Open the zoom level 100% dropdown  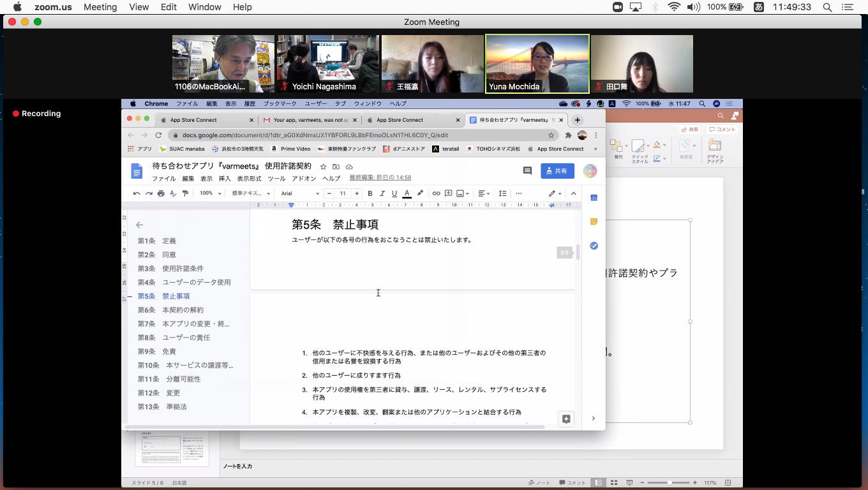[x=210, y=193]
